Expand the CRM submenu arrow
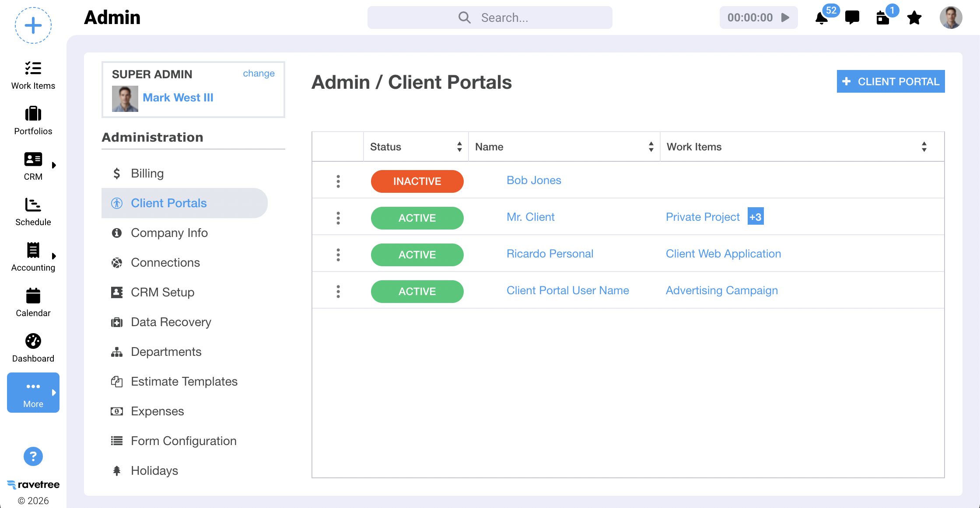This screenshot has width=980, height=508. point(54,165)
